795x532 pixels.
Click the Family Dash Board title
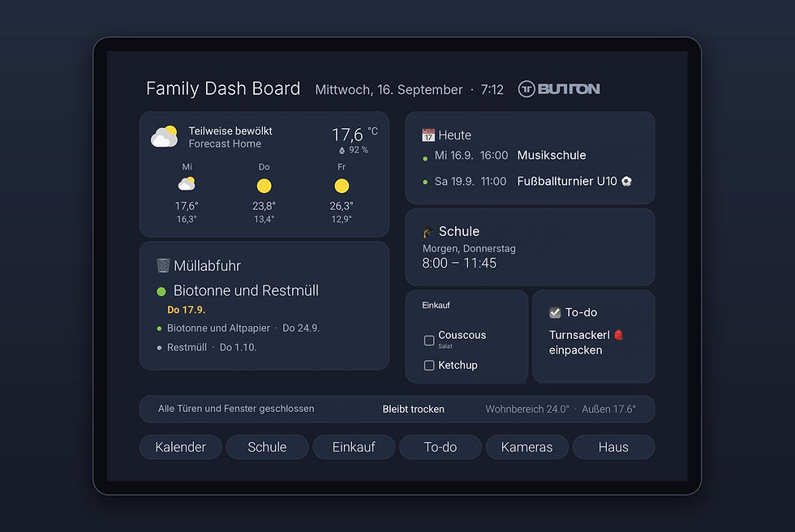(223, 88)
